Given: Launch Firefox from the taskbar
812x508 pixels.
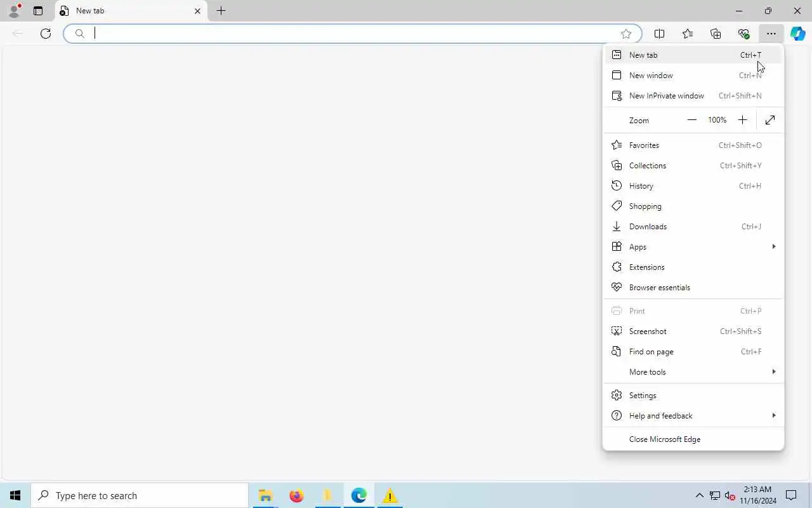Looking at the screenshot, I should pyautogui.click(x=296, y=495).
